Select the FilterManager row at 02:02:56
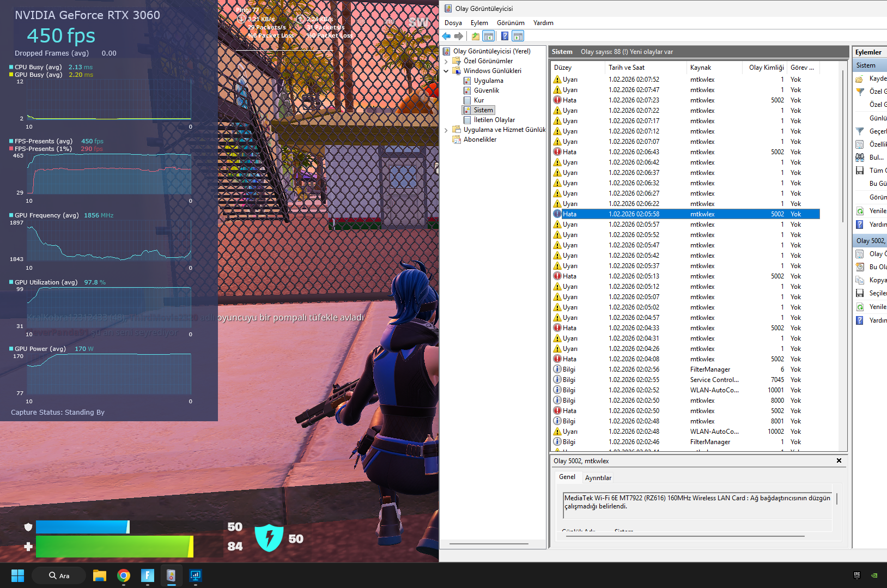 tap(685, 369)
